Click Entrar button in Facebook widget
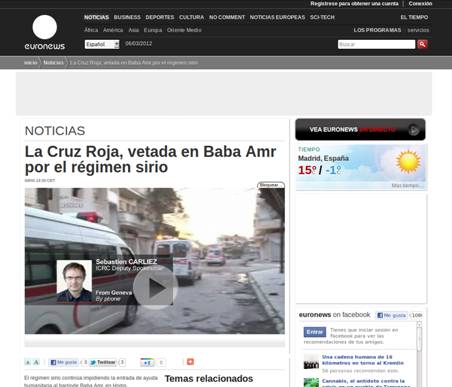Viewport: 452px width, 387px height. pos(314,332)
